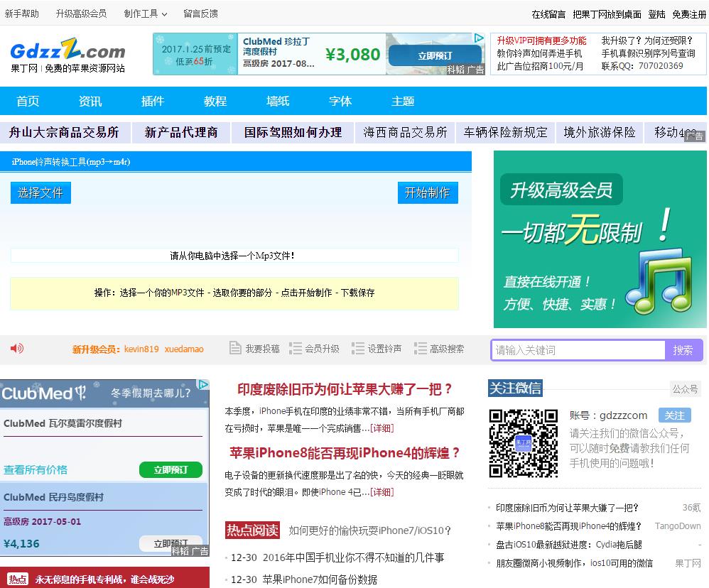This screenshot has height=588, width=709.
Task: Open headline 印度废除旧币为何让苹果大赚了一把
Action: [x=345, y=389]
